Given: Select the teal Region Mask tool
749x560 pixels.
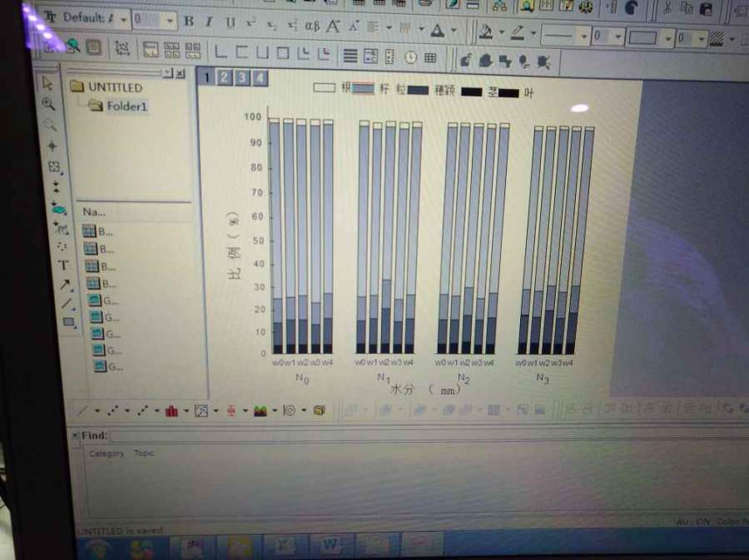Looking at the screenshot, I should tap(58, 209).
